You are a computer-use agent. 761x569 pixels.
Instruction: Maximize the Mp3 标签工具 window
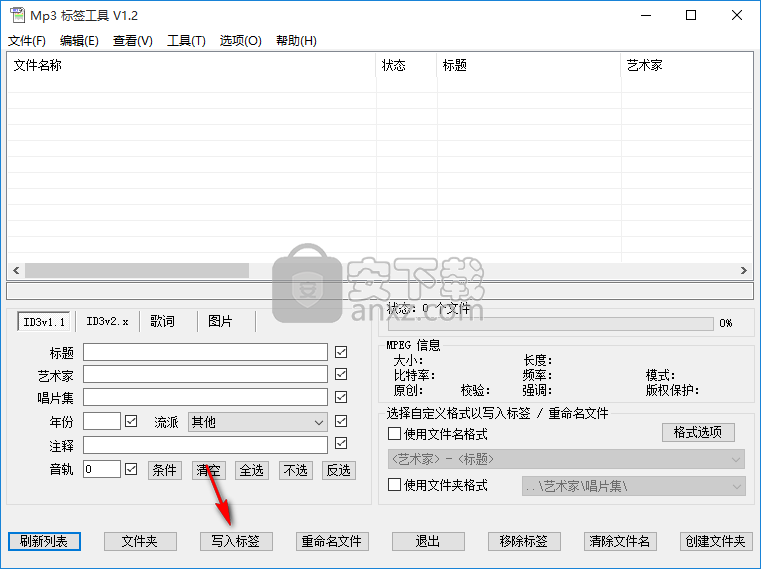691,15
